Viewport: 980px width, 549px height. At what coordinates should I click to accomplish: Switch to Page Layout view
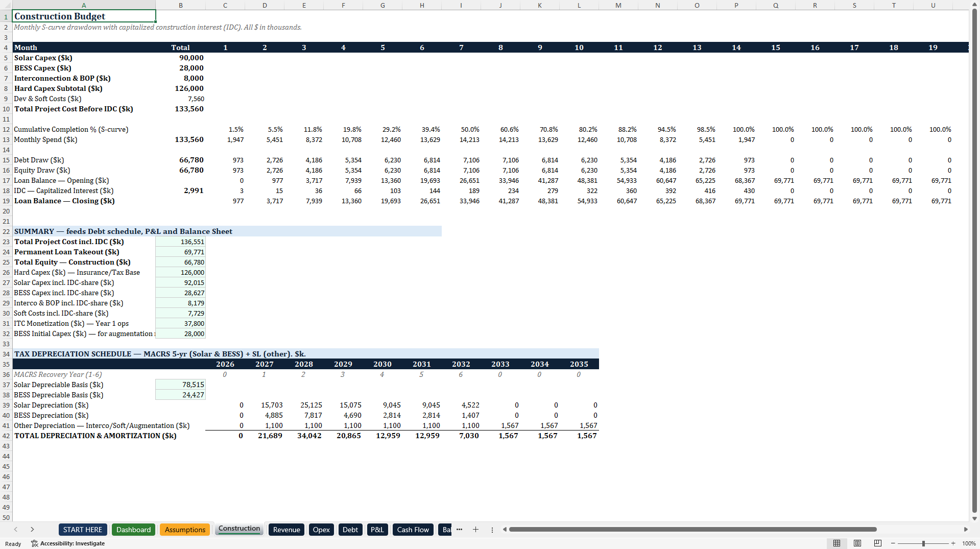tap(857, 543)
